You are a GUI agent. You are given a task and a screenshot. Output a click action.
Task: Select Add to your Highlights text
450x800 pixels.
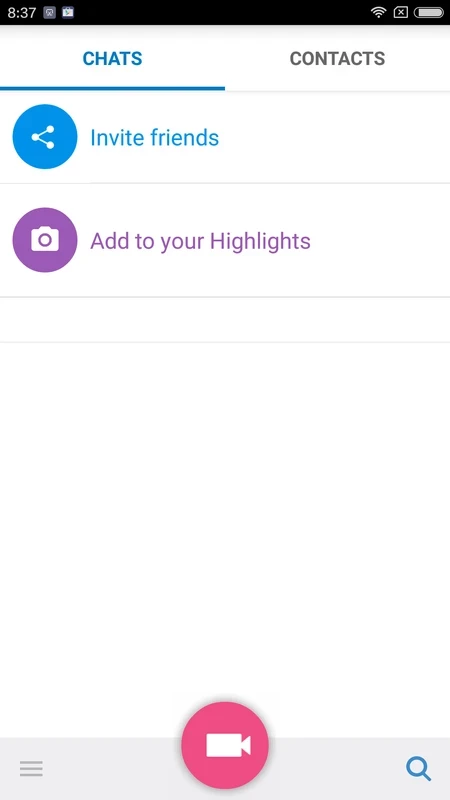point(201,241)
